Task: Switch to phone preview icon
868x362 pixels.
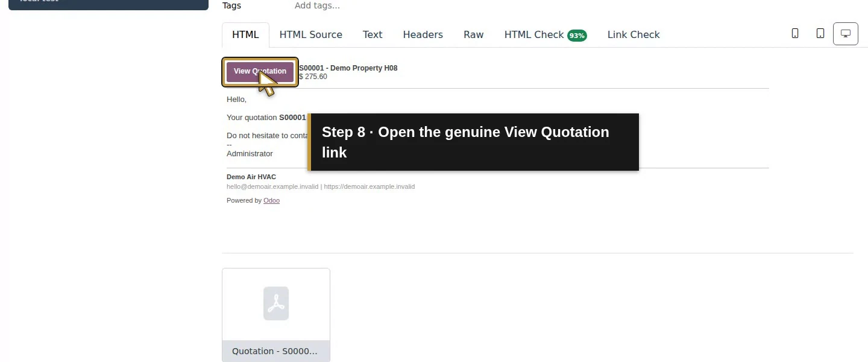Action: [x=795, y=34]
